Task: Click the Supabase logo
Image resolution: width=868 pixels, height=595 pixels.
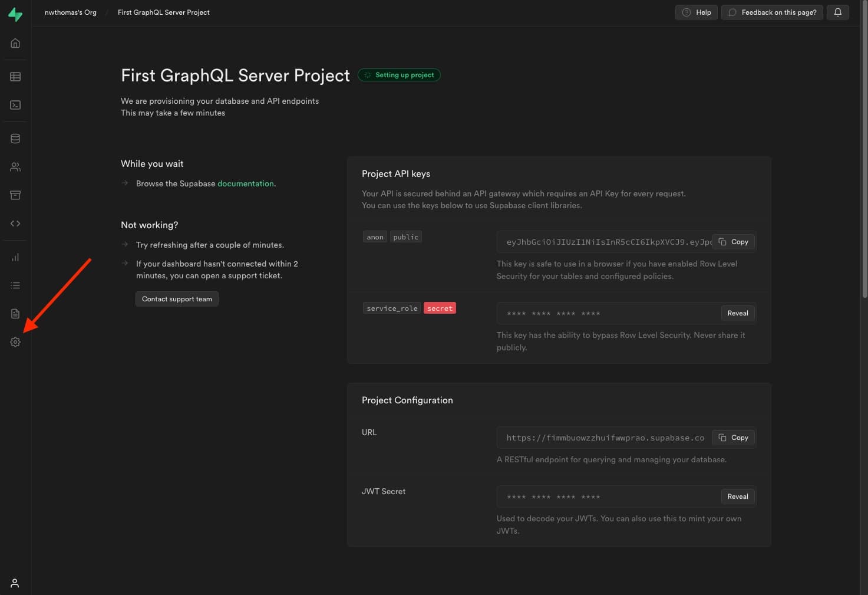Action: tap(15, 14)
